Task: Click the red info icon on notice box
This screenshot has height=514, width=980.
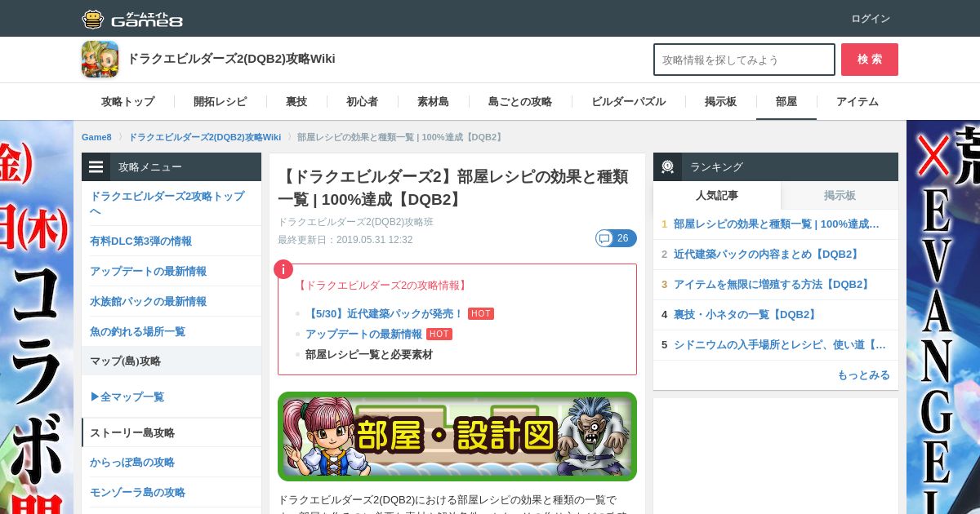Action: coord(283,269)
